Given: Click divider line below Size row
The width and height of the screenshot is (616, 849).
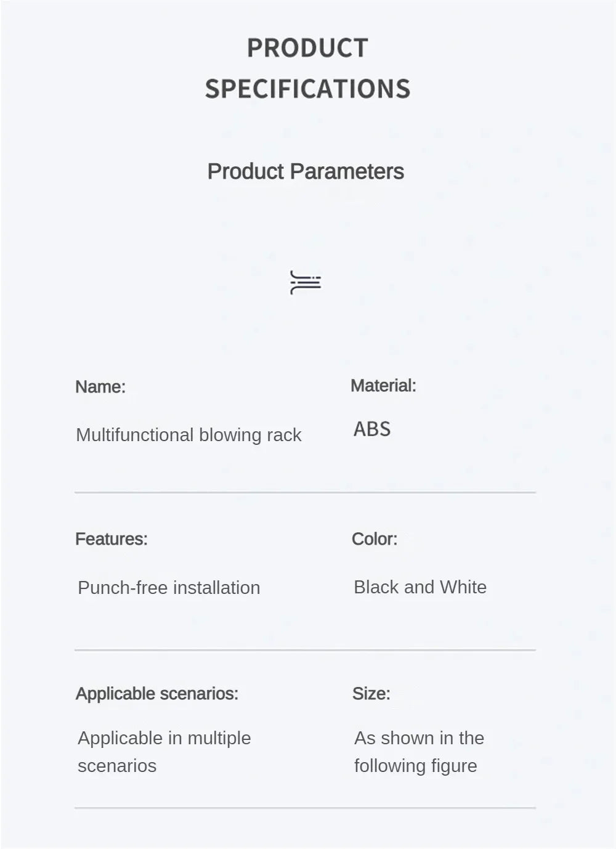Looking at the screenshot, I should tap(305, 807).
